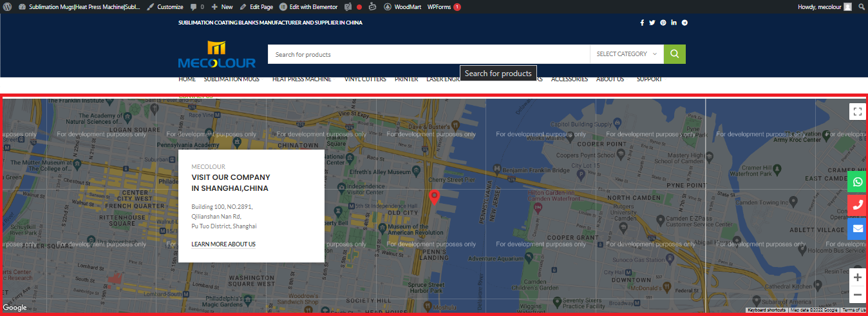Click the red phone call button
Viewport: 868px width, 316px height.
[857, 206]
